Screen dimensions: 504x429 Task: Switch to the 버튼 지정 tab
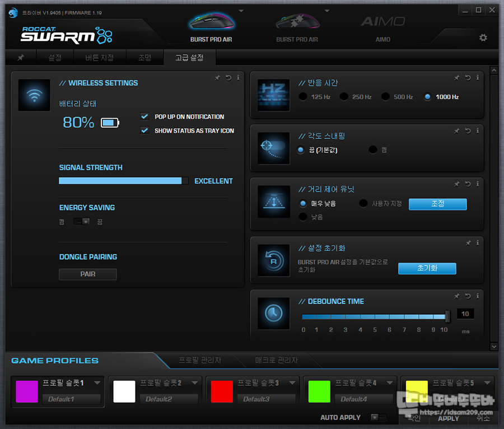[x=99, y=58]
